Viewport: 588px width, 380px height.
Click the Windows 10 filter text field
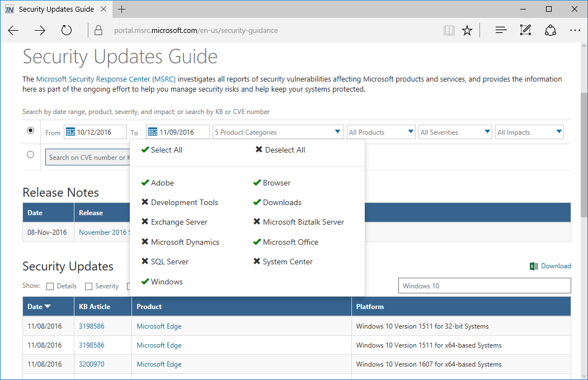click(x=484, y=286)
